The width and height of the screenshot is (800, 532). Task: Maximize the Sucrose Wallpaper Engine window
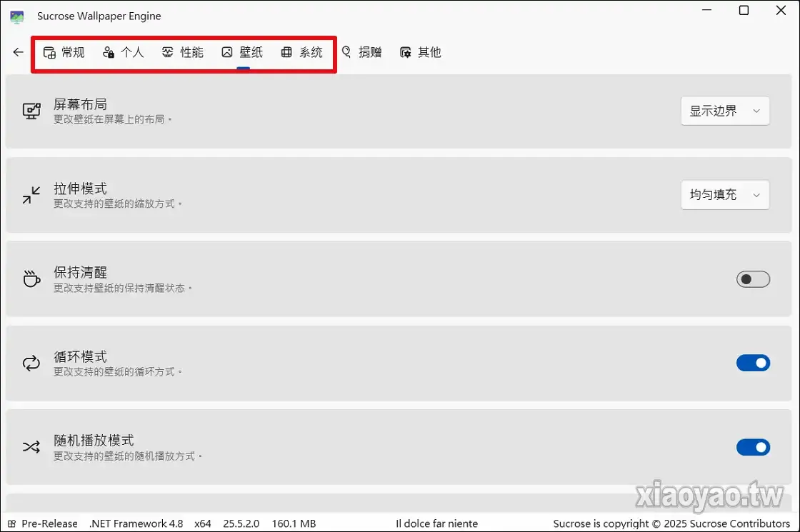(x=744, y=10)
